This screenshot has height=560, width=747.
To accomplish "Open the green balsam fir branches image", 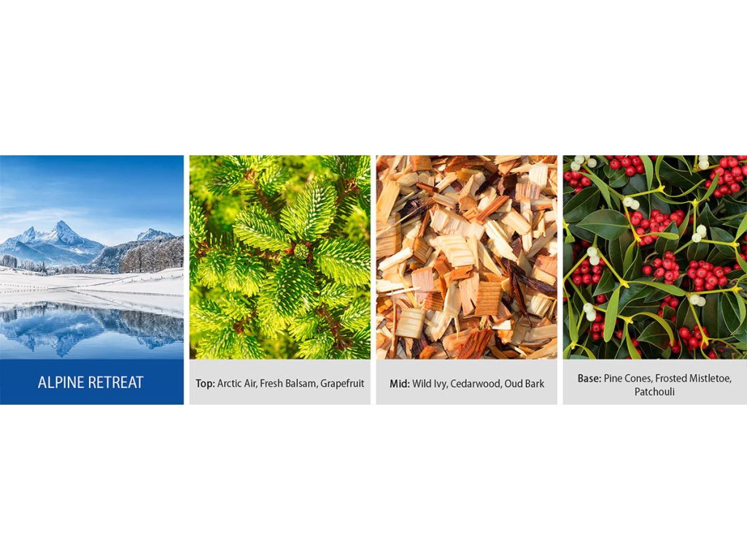I will point(279,257).
